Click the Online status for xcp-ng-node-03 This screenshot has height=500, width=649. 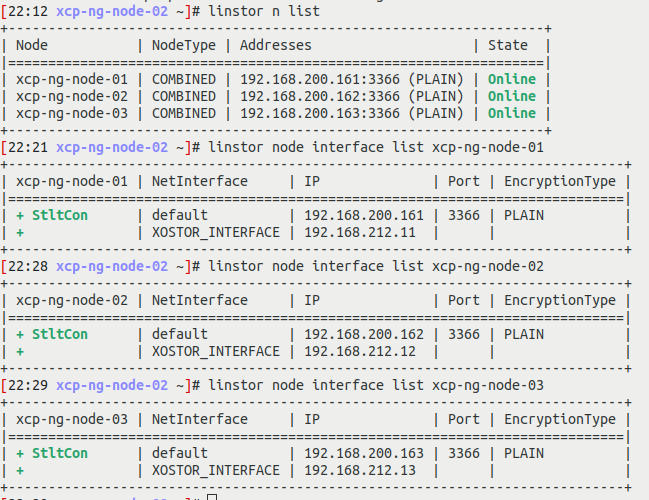pos(511,113)
